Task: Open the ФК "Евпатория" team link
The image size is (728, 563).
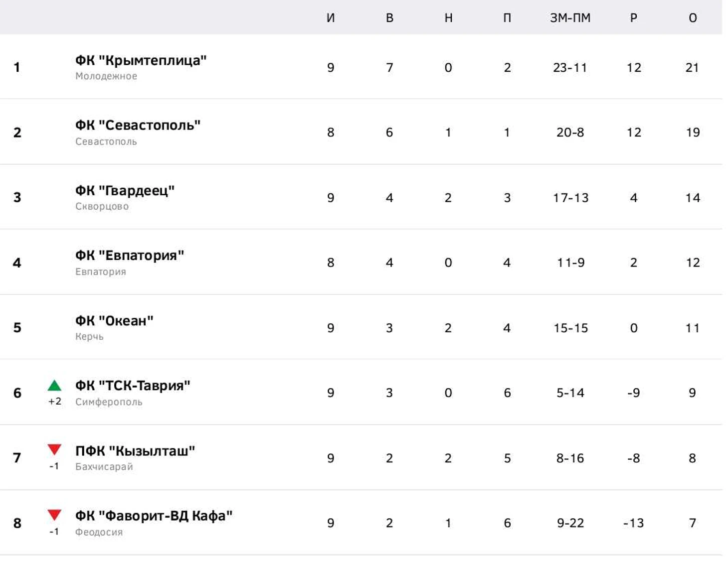Action: click(130, 256)
